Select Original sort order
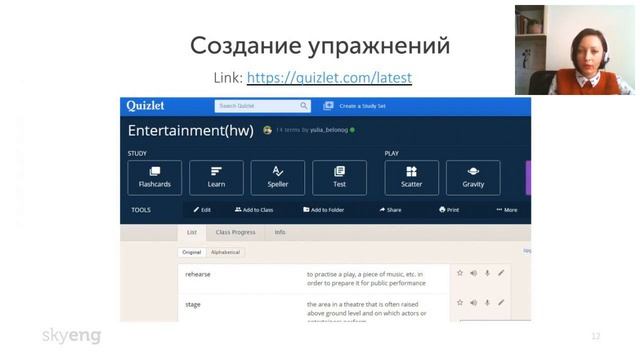640x360 pixels. pyautogui.click(x=191, y=252)
